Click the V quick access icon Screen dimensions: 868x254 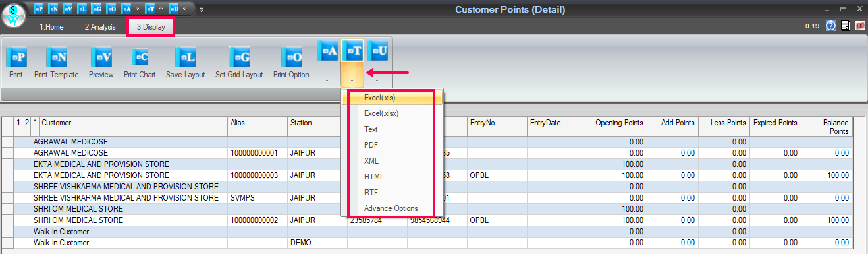(68, 9)
